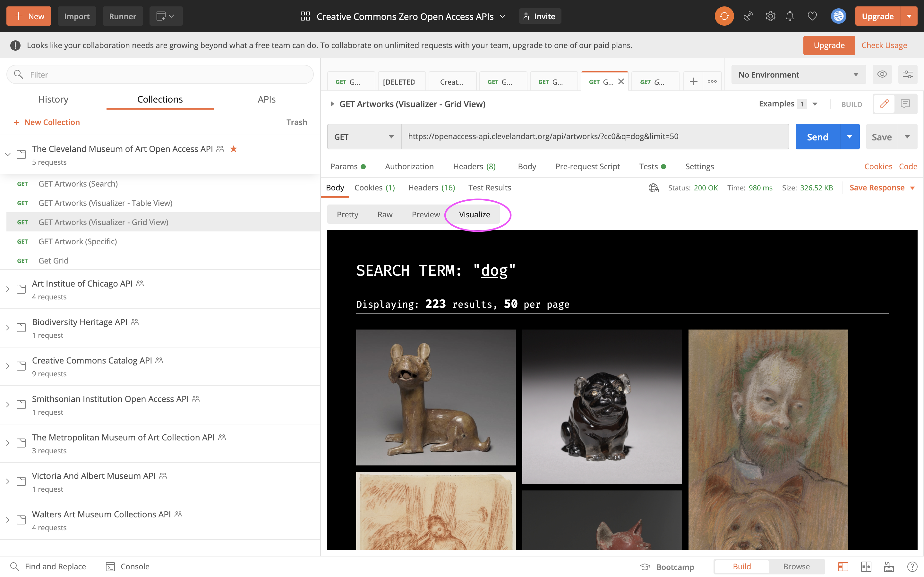Open the No Environment dropdown
The image size is (924, 577).
point(798,74)
